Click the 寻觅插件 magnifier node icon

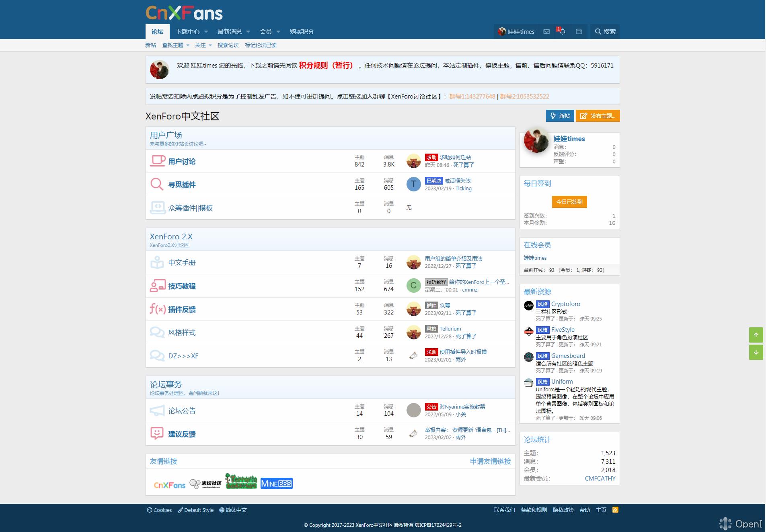click(x=157, y=184)
